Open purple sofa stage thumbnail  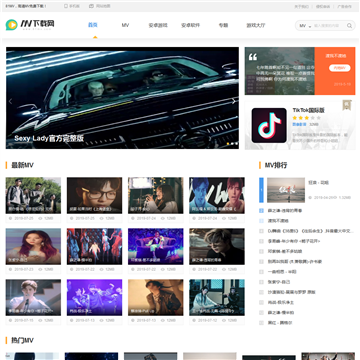(156, 246)
